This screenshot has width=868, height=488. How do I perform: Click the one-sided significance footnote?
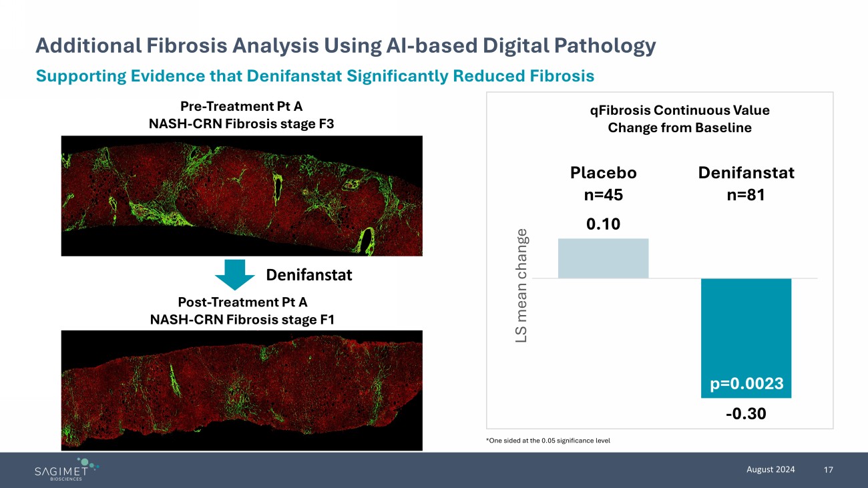(548, 441)
